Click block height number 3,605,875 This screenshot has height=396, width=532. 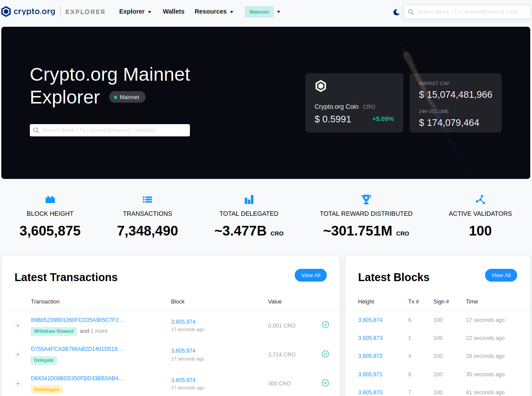click(50, 231)
